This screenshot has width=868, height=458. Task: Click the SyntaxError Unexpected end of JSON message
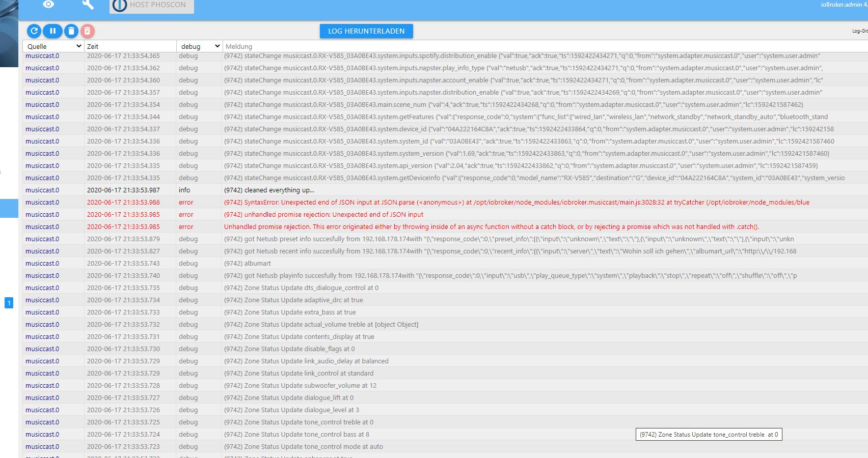[x=517, y=203]
